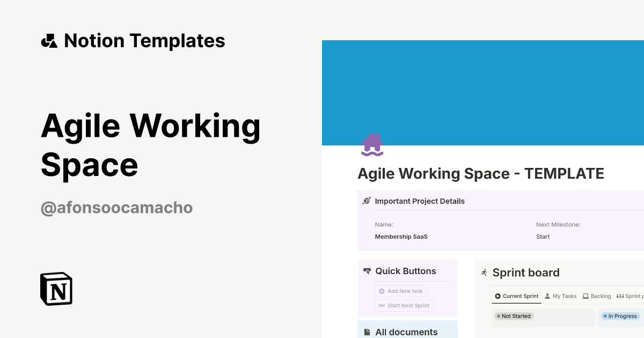Select the running person Sprint board icon
644x338 pixels.
(x=484, y=273)
